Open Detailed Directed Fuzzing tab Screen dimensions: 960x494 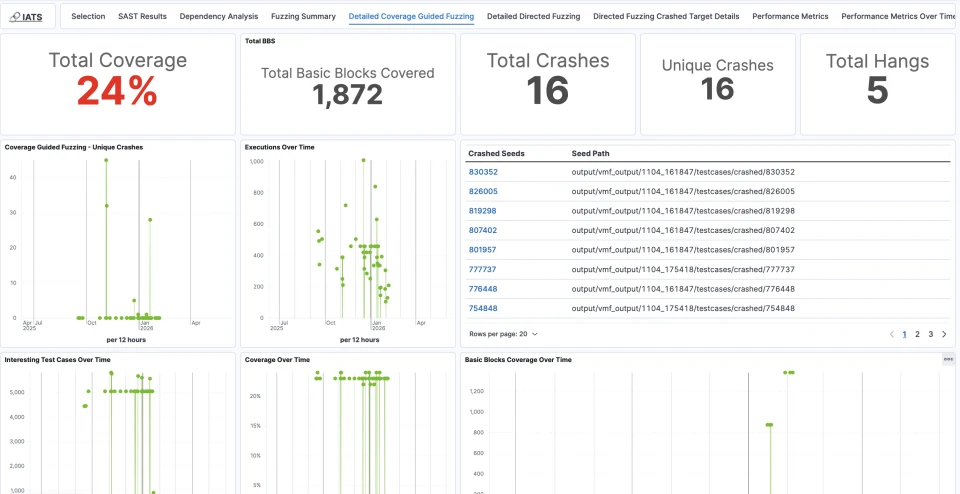point(533,17)
